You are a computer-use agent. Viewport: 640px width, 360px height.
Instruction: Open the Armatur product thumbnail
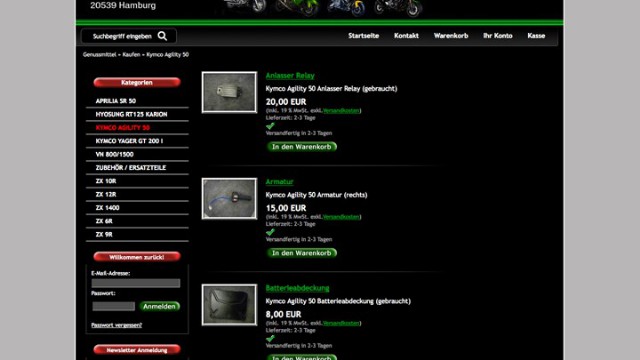[229, 198]
